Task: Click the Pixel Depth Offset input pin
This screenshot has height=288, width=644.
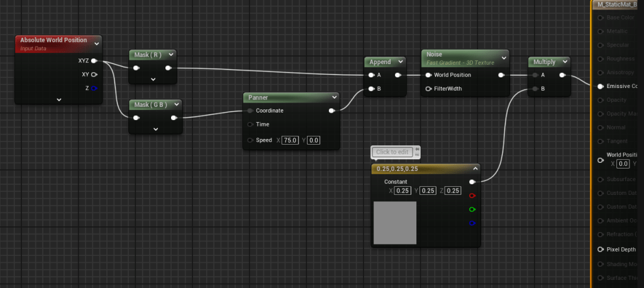Action: pos(601,250)
